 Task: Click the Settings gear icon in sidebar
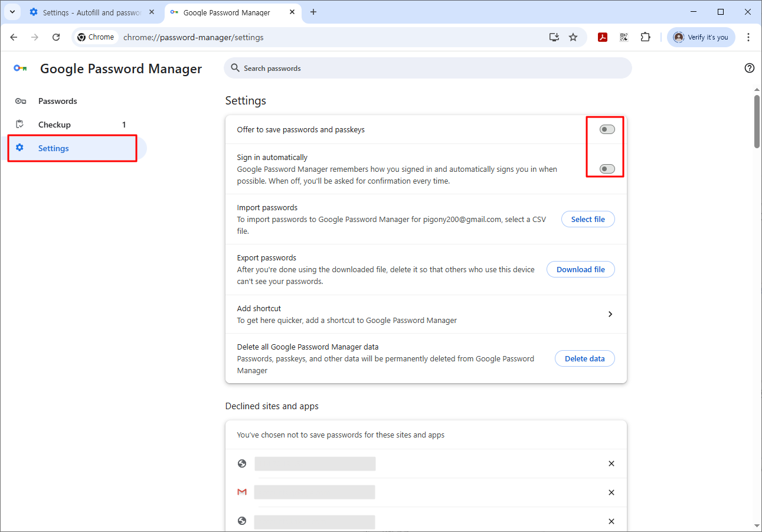click(x=19, y=148)
